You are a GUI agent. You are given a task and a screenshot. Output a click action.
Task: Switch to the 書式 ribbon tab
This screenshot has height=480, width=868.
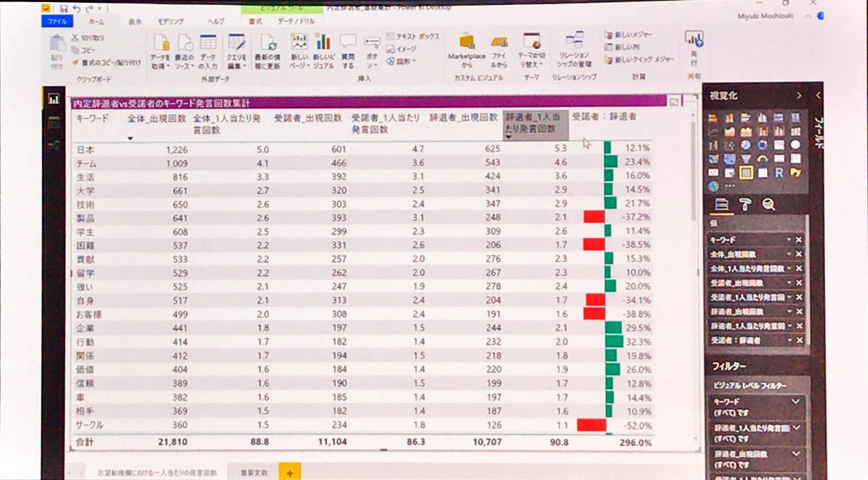tap(255, 22)
